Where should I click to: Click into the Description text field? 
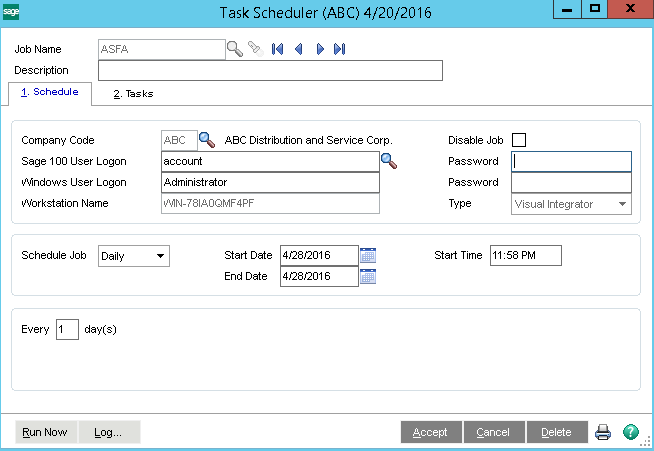click(x=270, y=70)
